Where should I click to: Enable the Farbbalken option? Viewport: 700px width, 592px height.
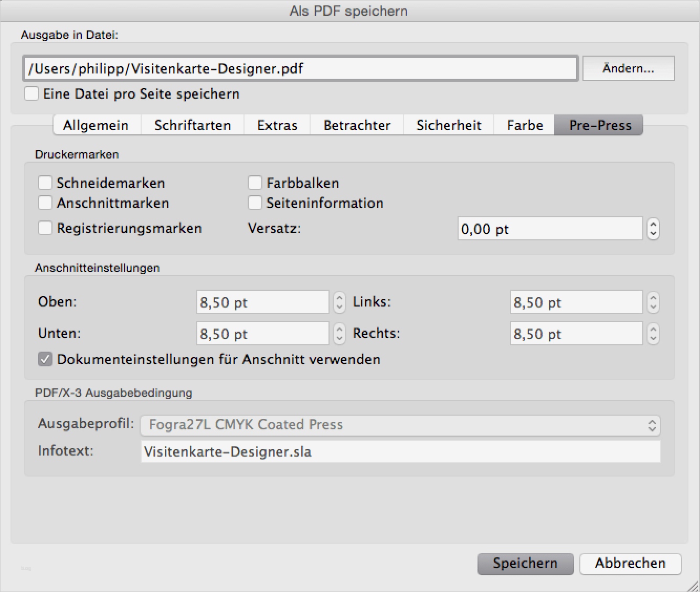coord(255,182)
